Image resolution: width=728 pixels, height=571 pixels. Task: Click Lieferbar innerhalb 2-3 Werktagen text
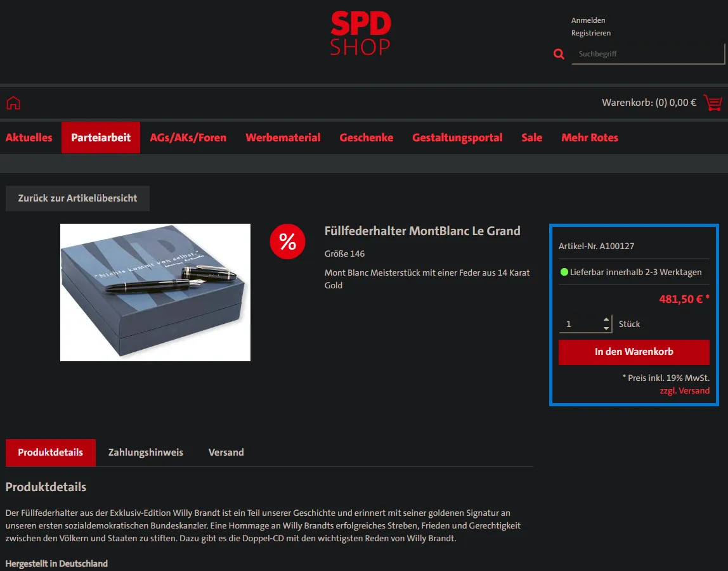pos(635,273)
